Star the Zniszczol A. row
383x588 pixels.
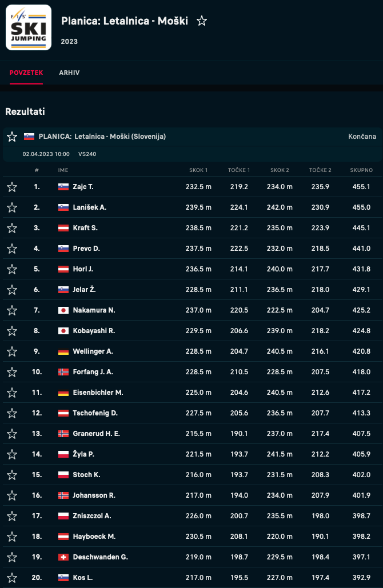12,517
